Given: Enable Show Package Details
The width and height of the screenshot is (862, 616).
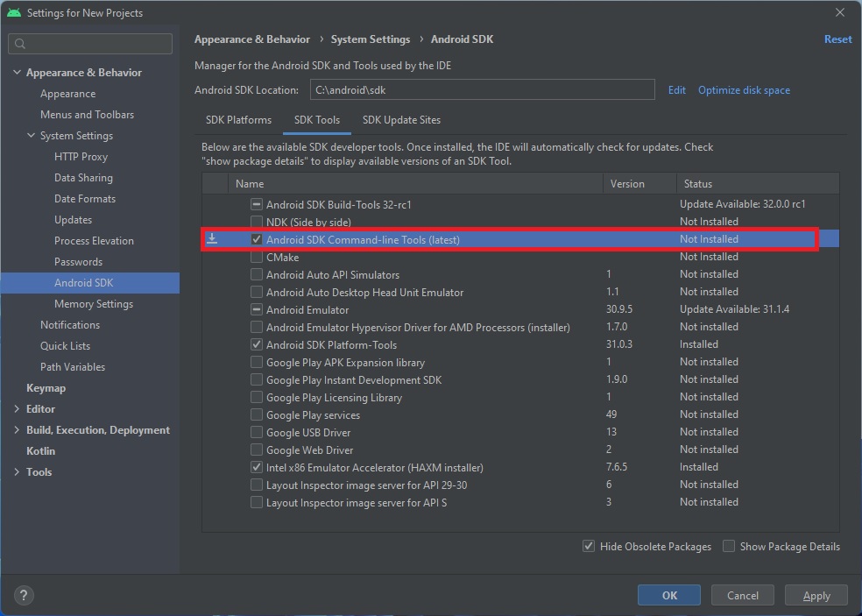Looking at the screenshot, I should [x=729, y=546].
